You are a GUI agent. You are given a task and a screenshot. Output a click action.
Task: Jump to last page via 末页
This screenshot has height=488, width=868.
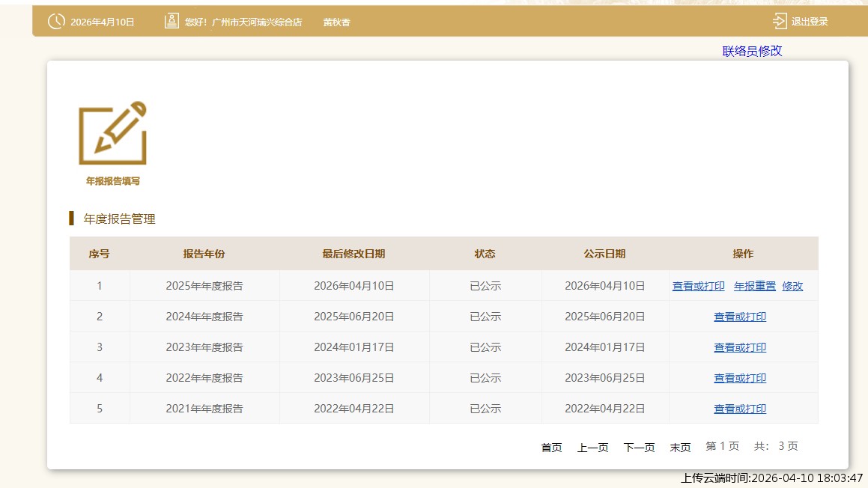(x=680, y=447)
